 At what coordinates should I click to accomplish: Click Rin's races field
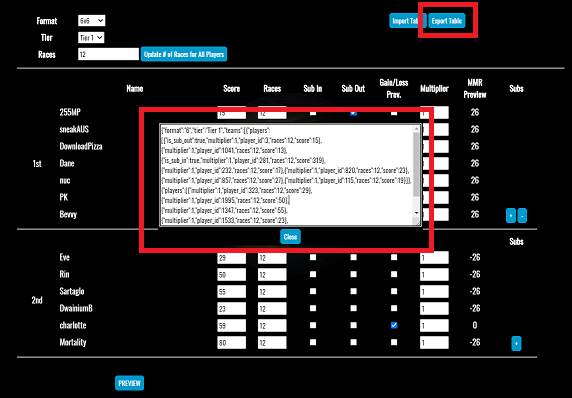click(x=272, y=275)
